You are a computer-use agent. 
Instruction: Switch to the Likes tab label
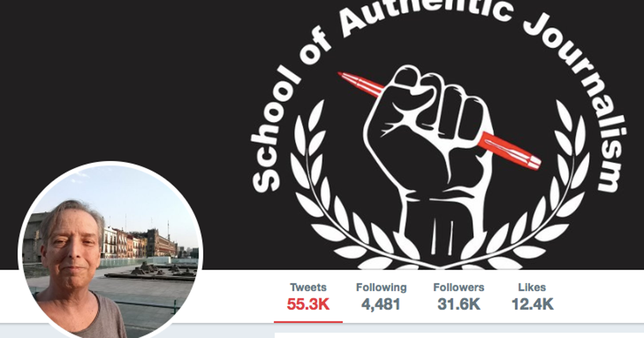(x=532, y=287)
